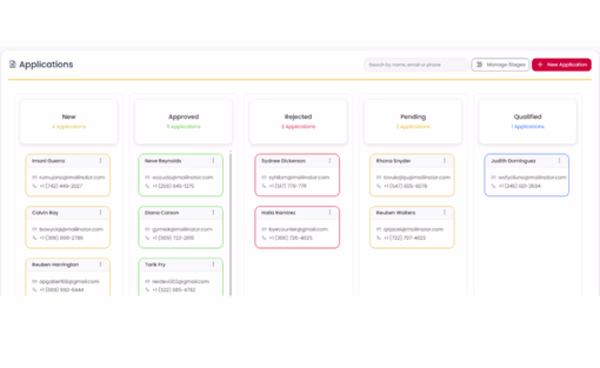Open applicant name Judith Dominguez

tap(513, 161)
